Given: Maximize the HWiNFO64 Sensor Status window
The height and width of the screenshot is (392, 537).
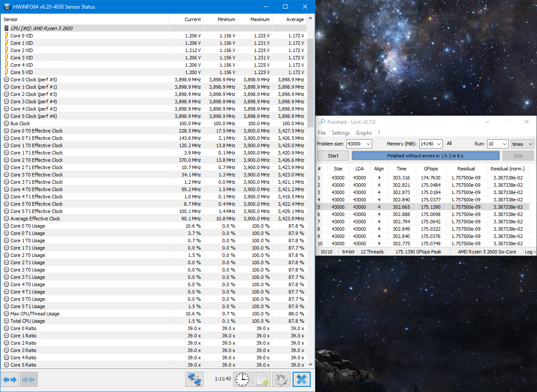Looking at the screenshot, I should click(x=285, y=6).
